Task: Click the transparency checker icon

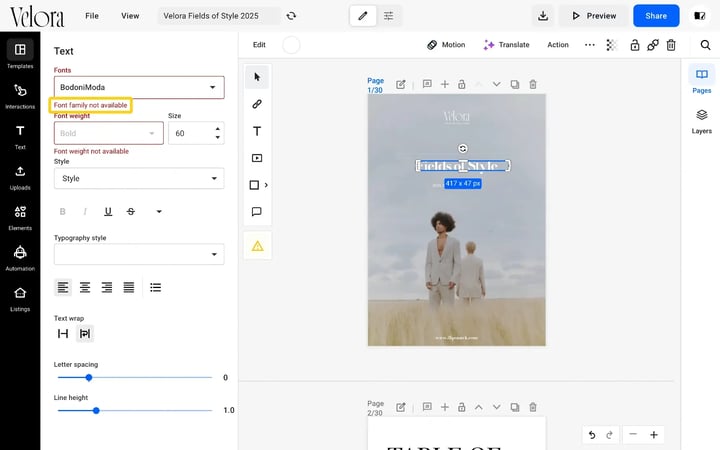Action: point(611,45)
